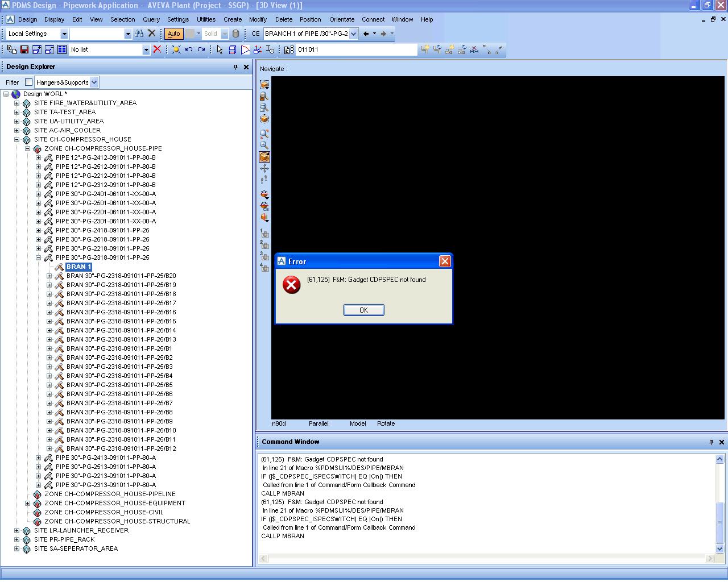This screenshot has height=582, width=728.
Task: Click the Rotate mode label
Action: [386, 423]
